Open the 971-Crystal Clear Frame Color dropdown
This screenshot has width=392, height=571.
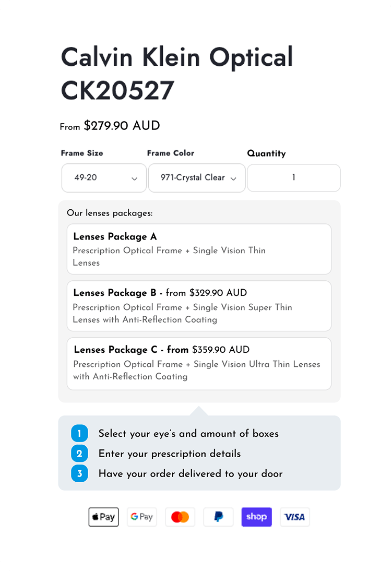pos(197,178)
